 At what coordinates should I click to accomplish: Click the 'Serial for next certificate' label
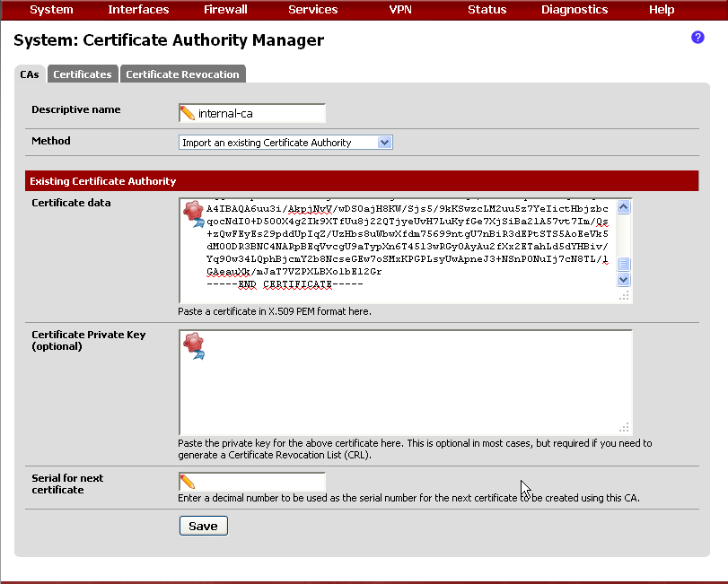click(x=68, y=484)
